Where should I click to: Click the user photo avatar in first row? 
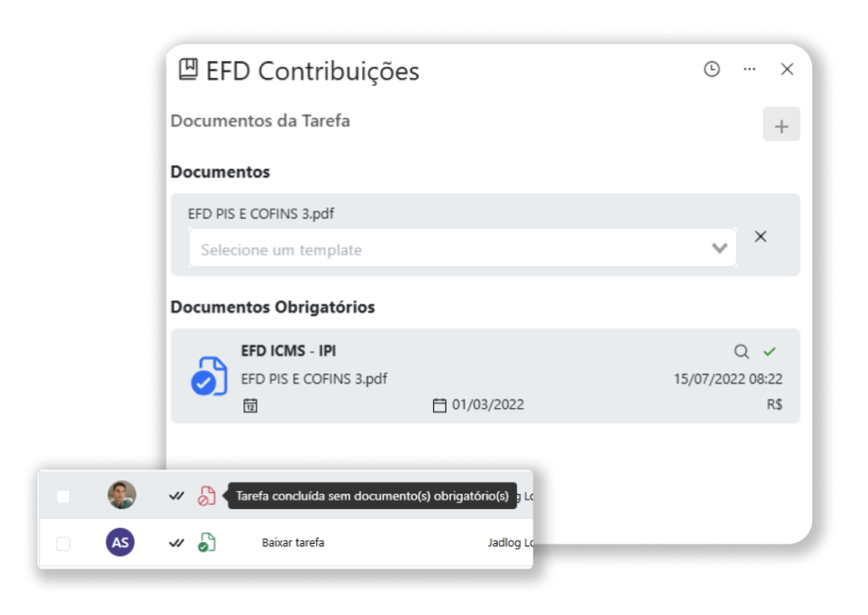pos(121,495)
